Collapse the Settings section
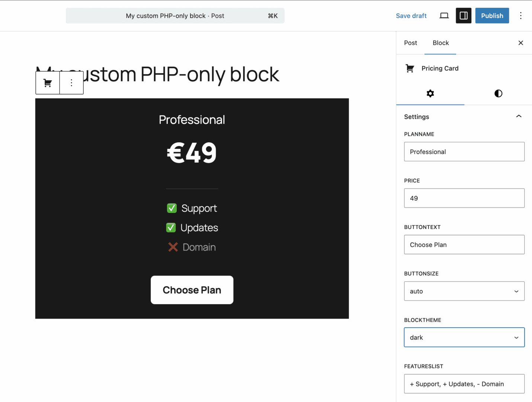The image size is (532, 402). tap(519, 116)
